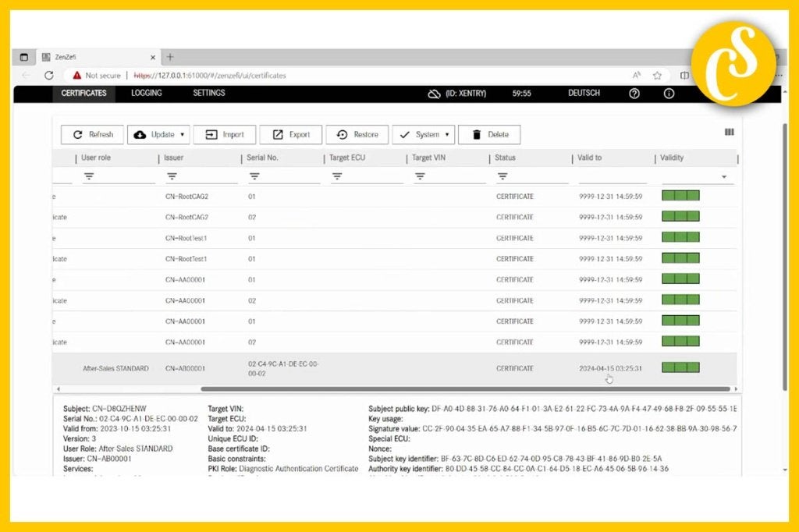Open the Update dropdown menu
This screenshot has width=799, height=532.
pos(158,134)
